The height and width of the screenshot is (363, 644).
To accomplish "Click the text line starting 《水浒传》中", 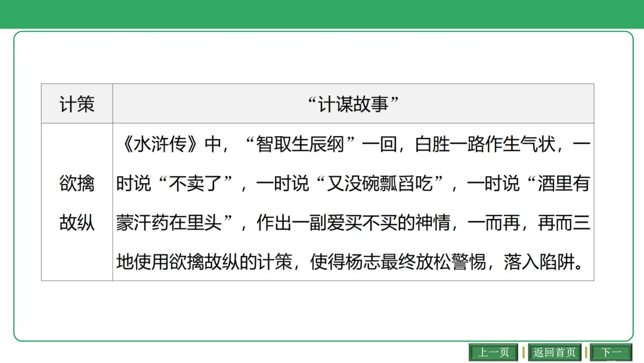I will pos(355,144).
